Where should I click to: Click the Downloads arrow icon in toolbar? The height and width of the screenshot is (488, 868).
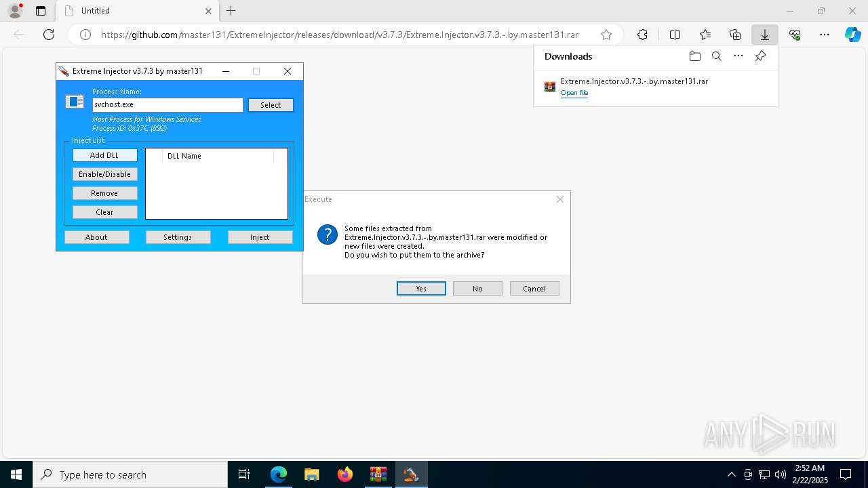[x=765, y=35]
